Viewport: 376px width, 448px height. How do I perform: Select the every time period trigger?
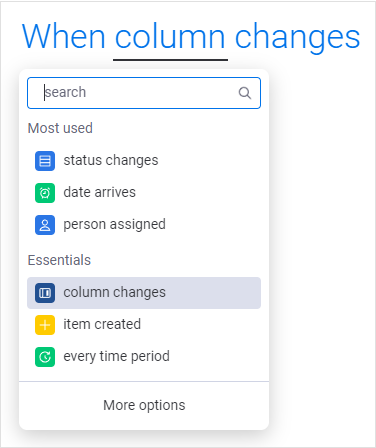pyautogui.click(x=144, y=357)
